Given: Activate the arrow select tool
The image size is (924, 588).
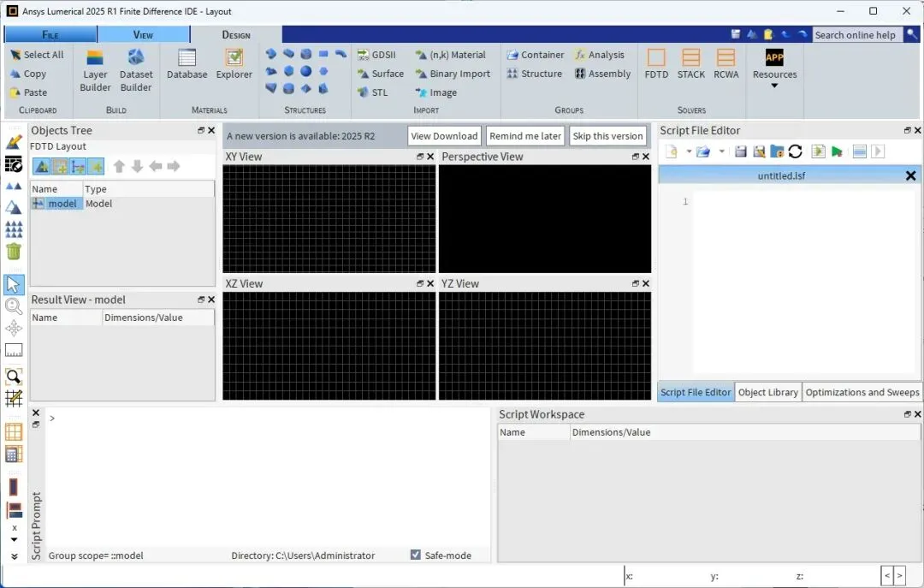Looking at the screenshot, I should (x=14, y=284).
